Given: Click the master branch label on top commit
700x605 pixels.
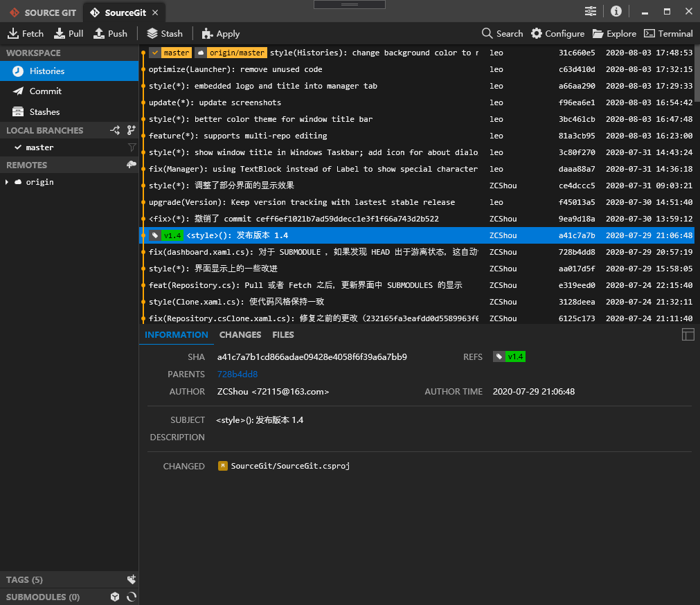Looking at the screenshot, I should pyautogui.click(x=170, y=53).
